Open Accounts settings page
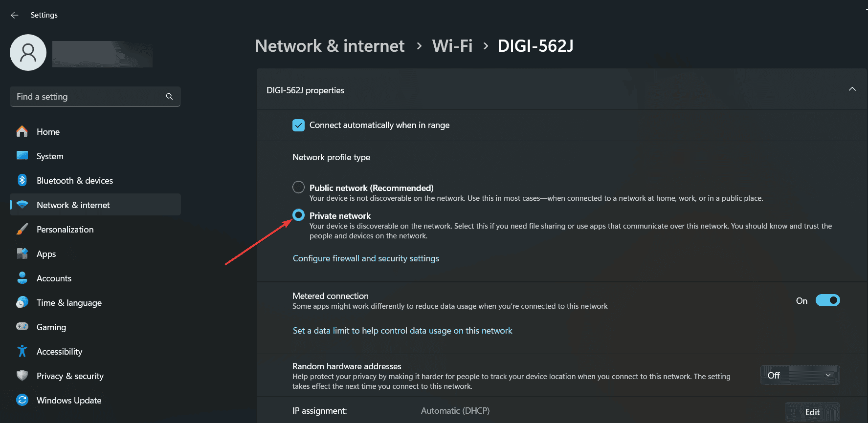Image resolution: width=868 pixels, height=423 pixels. [x=54, y=278]
